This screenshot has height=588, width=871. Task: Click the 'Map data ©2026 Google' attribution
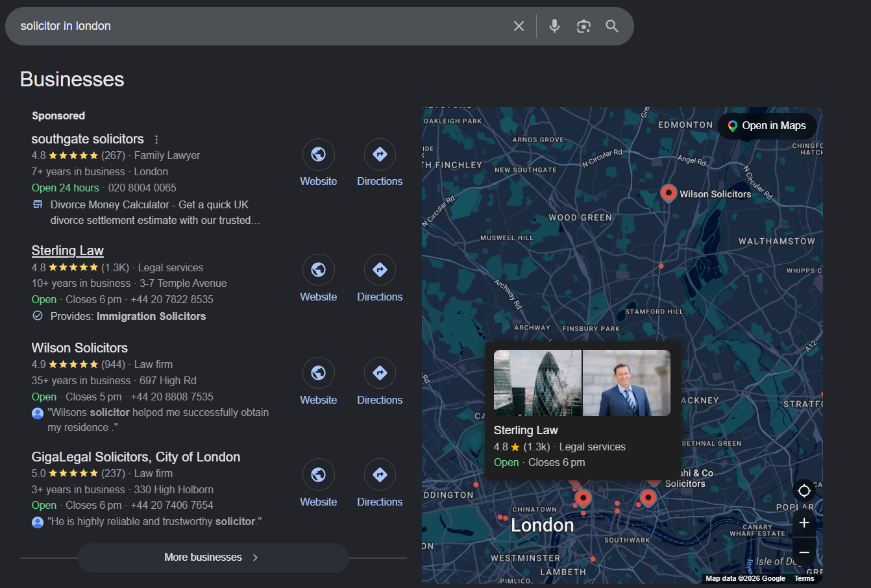745,578
